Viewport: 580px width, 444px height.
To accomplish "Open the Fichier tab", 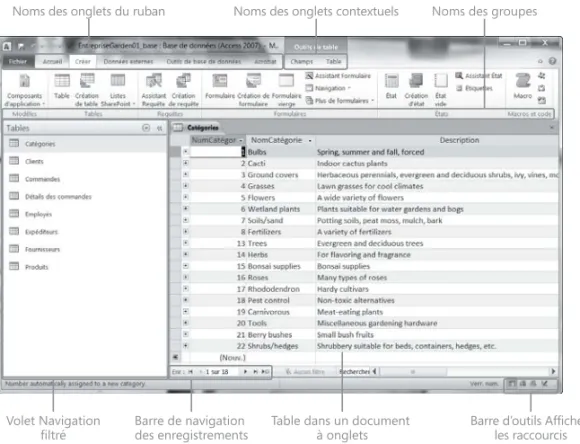I will pos(18,61).
